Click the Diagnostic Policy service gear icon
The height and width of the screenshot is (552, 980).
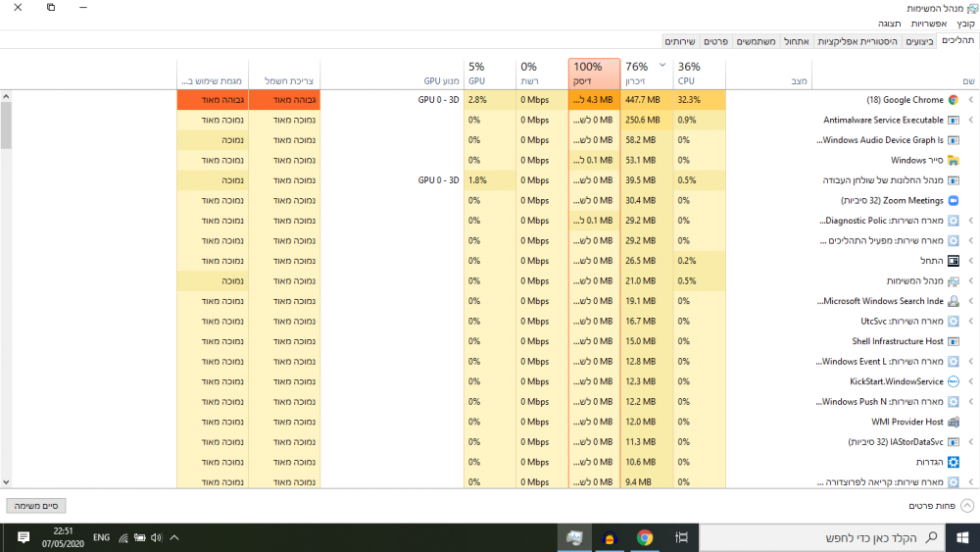click(x=954, y=221)
